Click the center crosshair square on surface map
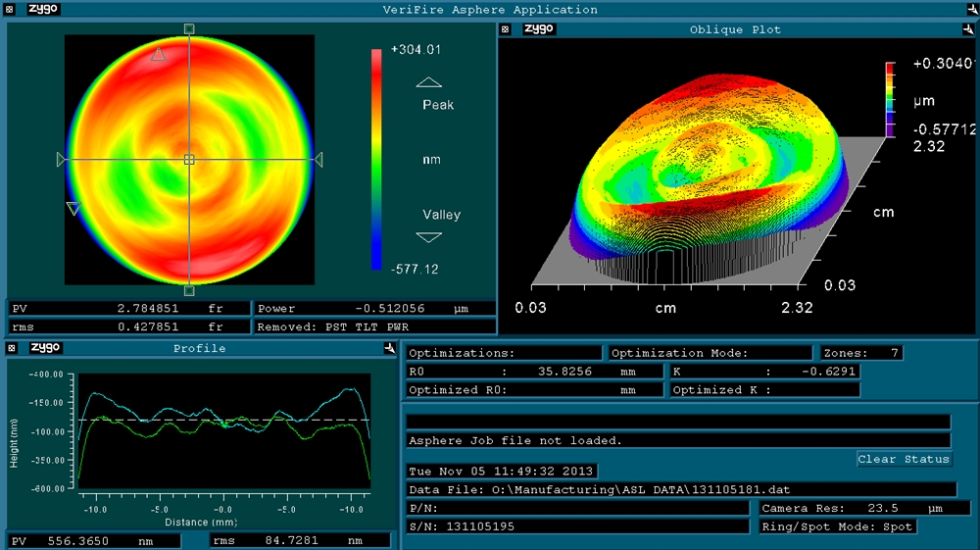Screen dimensions: 980x550 (x=189, y=160)
